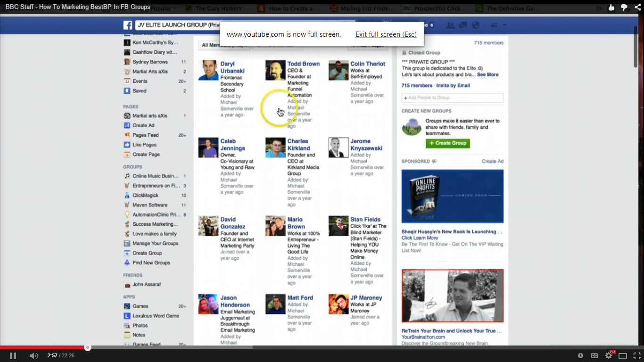Viewport: 644px width, 362px height.
Task: Open Colin Theriot's profile name
Action: click(x=368, y=64)
